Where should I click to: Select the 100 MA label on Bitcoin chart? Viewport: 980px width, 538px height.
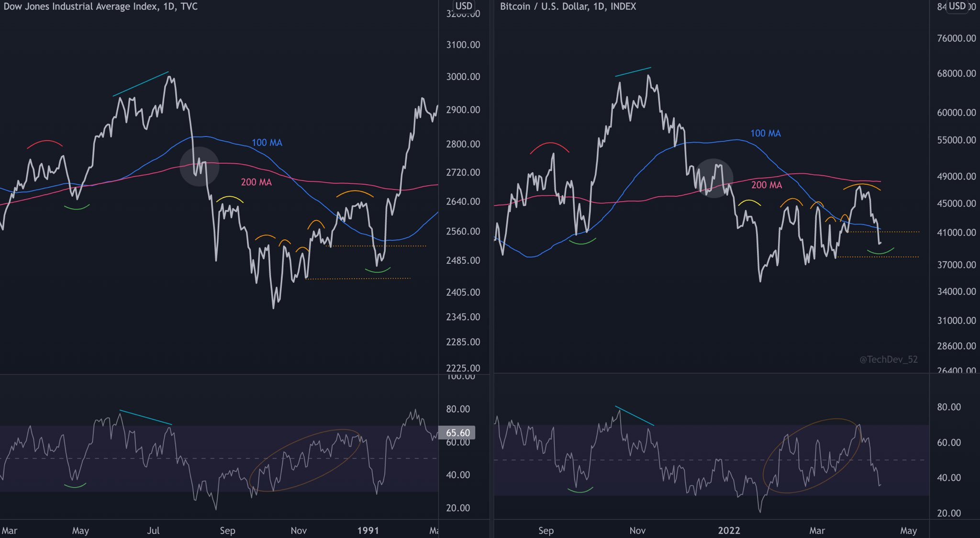click(x=765, y=134)
